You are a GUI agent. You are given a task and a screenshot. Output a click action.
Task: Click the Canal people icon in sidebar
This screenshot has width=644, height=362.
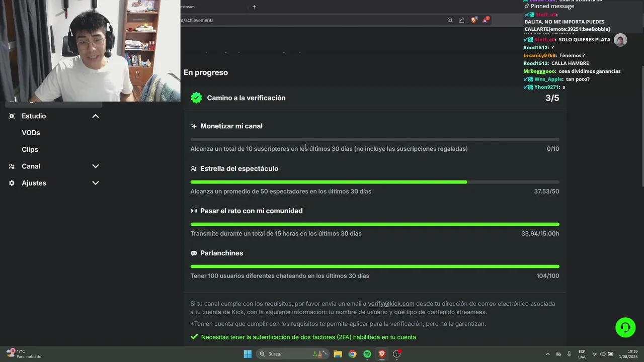pyautogui.click(x=12, y=166)
